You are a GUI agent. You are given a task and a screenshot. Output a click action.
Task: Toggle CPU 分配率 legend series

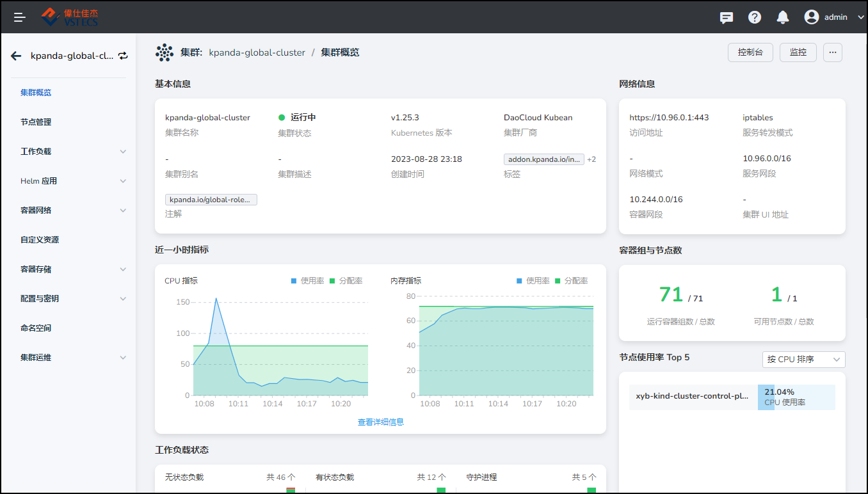coord(346,281)
